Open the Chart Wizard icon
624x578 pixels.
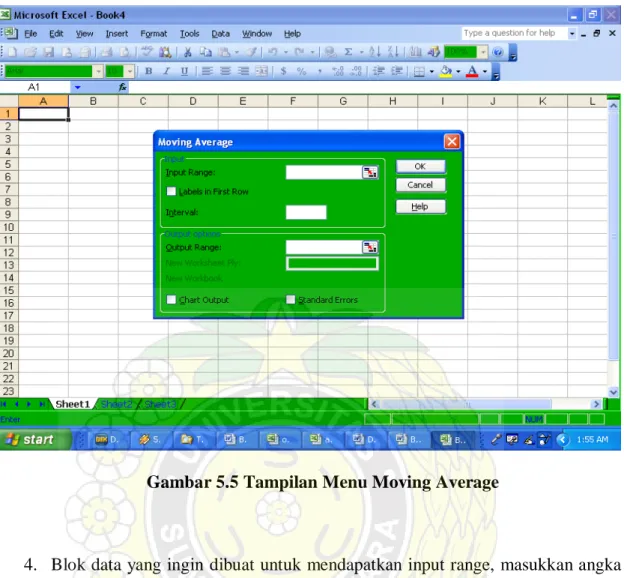coord(415,52)
